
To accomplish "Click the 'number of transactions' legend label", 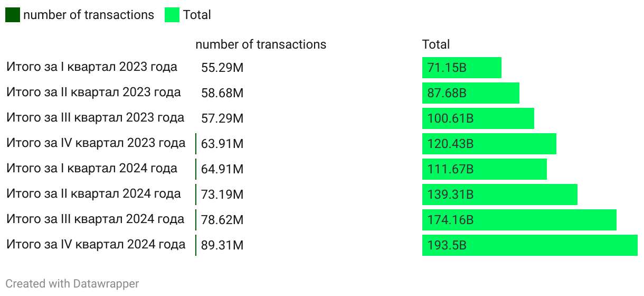I will tap(89, 15).
